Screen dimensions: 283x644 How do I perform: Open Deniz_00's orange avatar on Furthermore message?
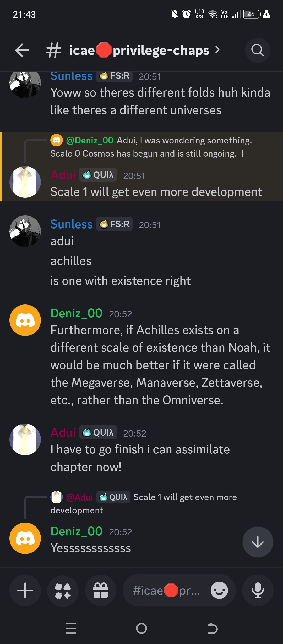click(25, 320)
